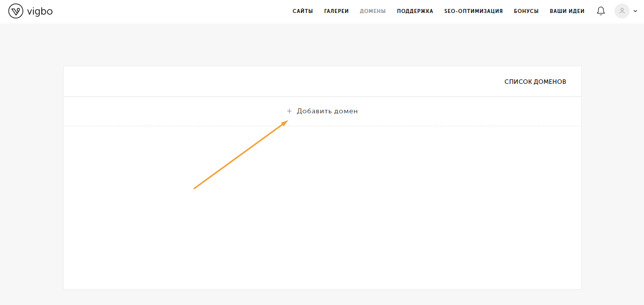Click the tail of the orange arrow
The width and height of the screenshot is (644, 305).
coord(195,188)
